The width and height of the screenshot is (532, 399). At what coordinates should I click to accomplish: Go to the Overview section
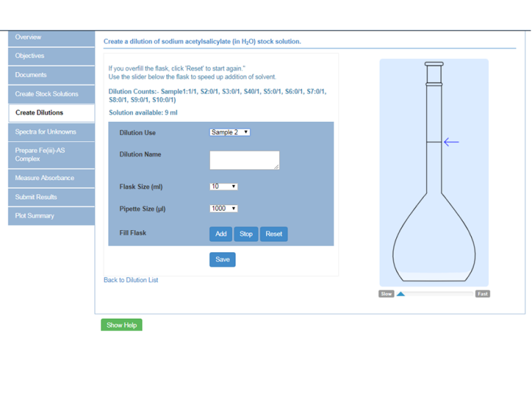click(x=51, y=37)
